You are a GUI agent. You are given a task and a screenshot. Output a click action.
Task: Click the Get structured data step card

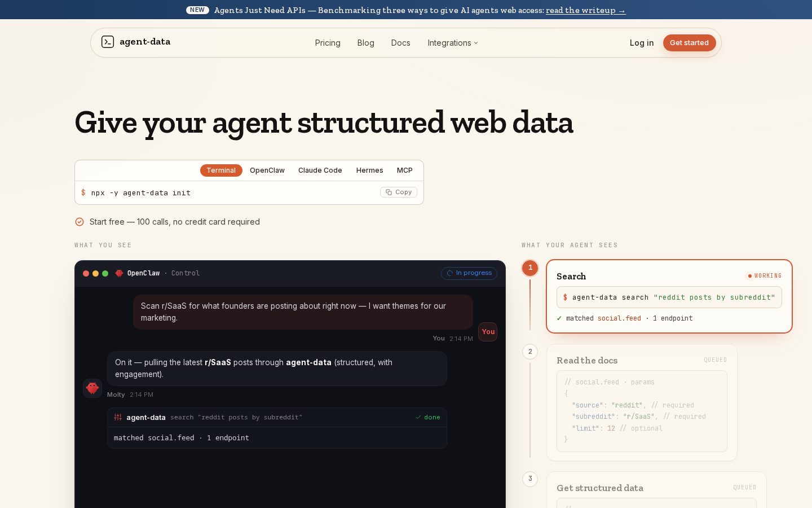656,489
